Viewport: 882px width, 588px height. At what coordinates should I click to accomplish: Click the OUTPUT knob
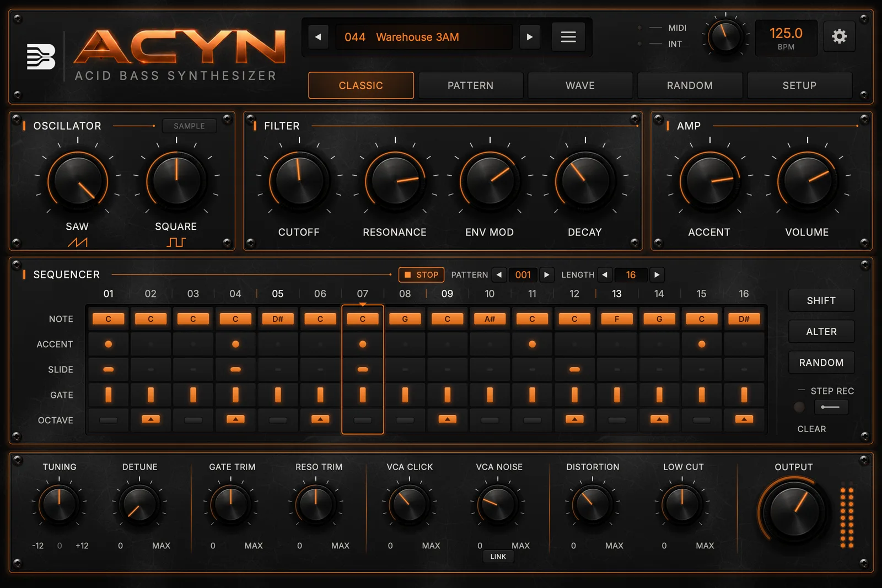click(x=794, y=511)
